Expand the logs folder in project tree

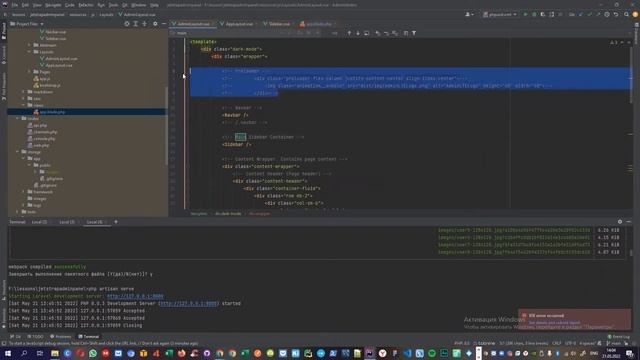pyautogui.click(x=24, y=205)
